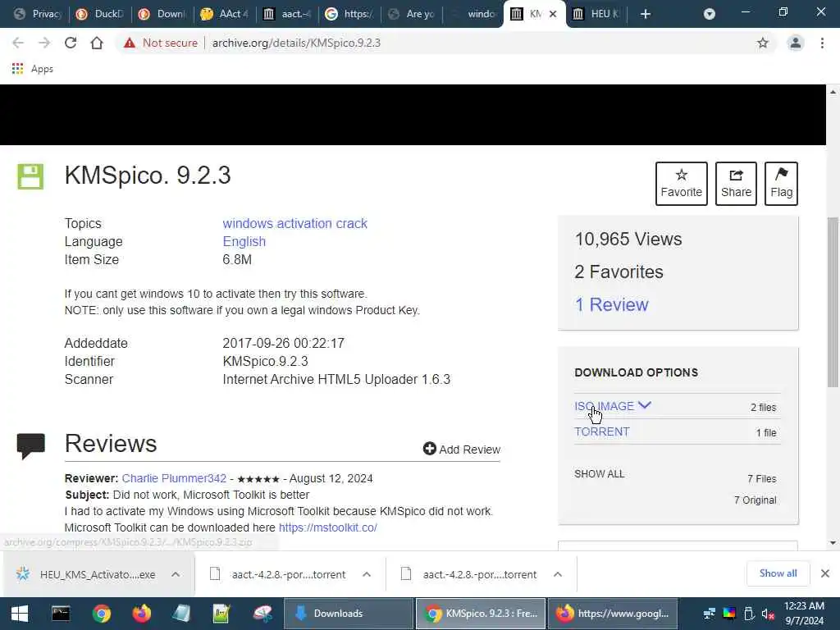The height and width of the screenshot is (630, 840).
Task: Open the green notepad++ taskbar icon
Action: [x=221, y=614]
